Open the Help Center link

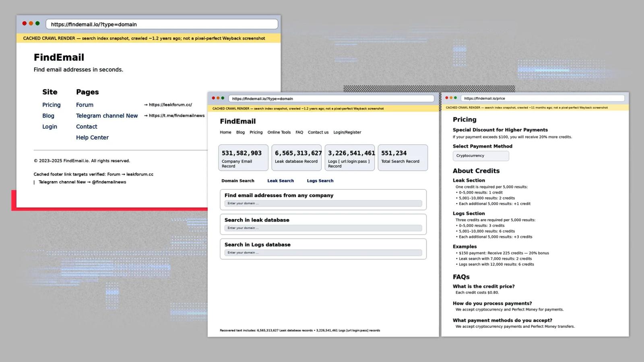point(92,137)
